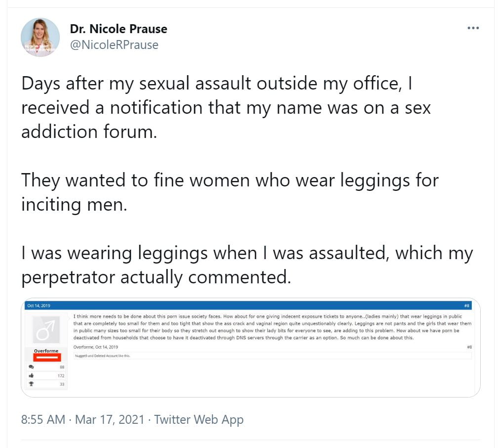Click the Overforme username under the avatar
Screen dimensions: 499x448
(x=46, y=351)
